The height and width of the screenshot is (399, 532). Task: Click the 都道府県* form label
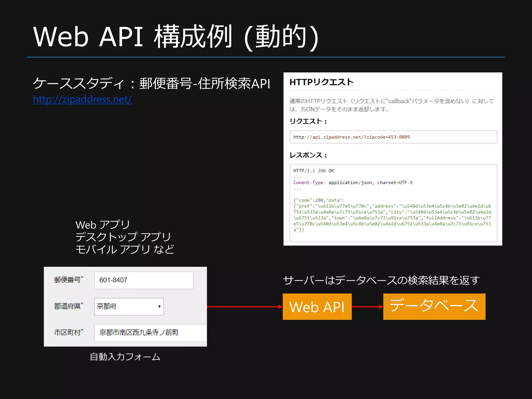tap(69, 306)
